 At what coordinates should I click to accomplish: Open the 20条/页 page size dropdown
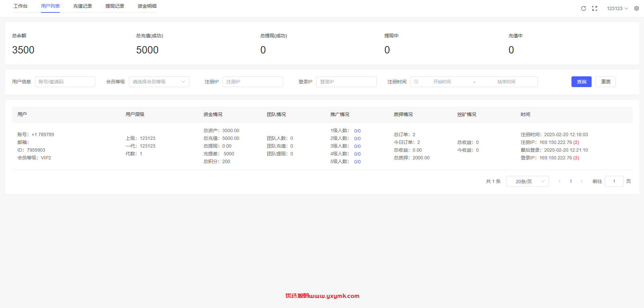[527, 181]
